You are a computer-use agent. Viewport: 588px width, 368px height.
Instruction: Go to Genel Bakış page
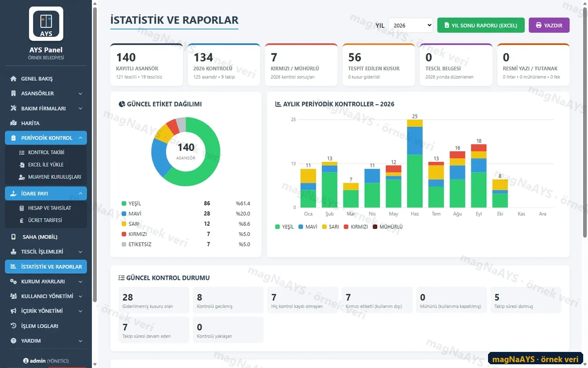pos(46,79)
